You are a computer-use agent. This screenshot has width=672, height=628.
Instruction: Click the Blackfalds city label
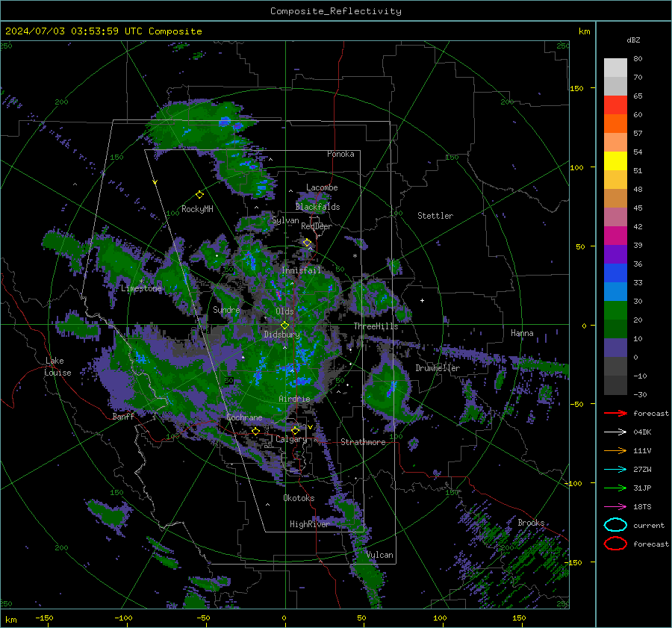point(317,207)
